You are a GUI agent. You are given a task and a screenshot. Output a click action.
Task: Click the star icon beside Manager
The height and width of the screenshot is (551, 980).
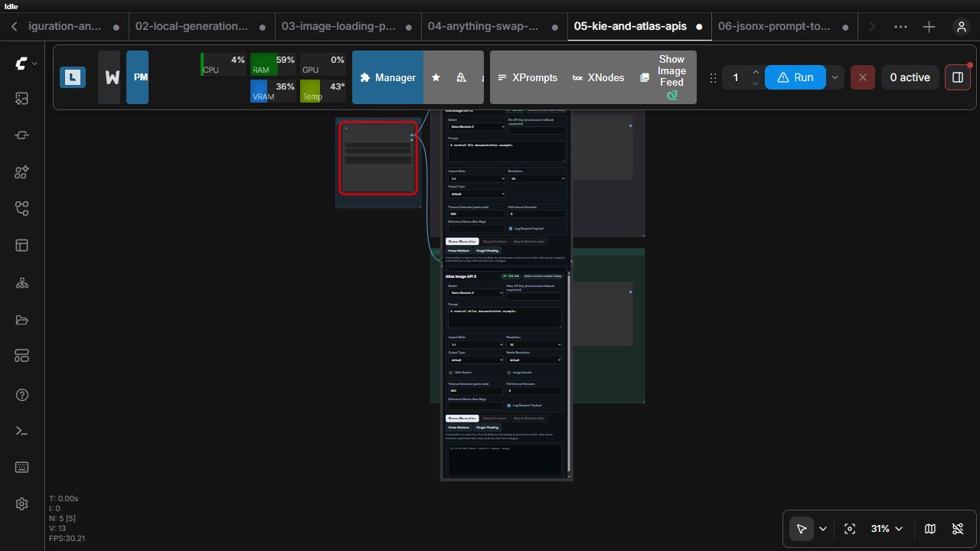pos(436,77)
